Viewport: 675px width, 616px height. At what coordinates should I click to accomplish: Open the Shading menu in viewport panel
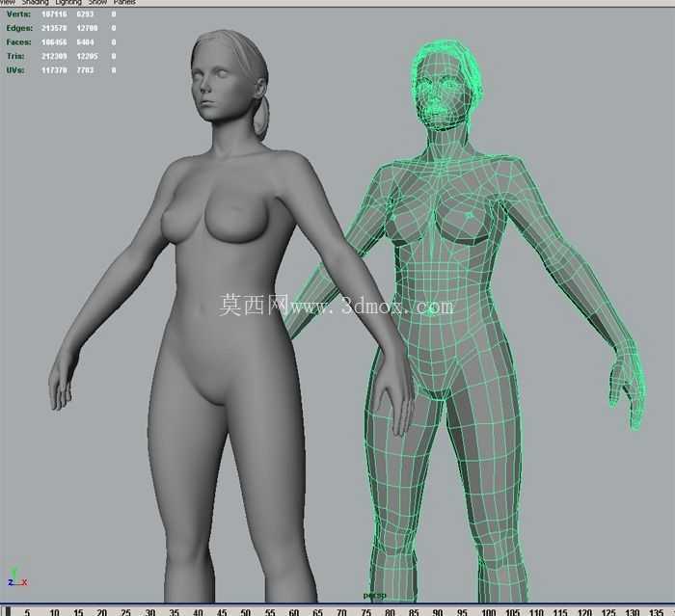35,2
